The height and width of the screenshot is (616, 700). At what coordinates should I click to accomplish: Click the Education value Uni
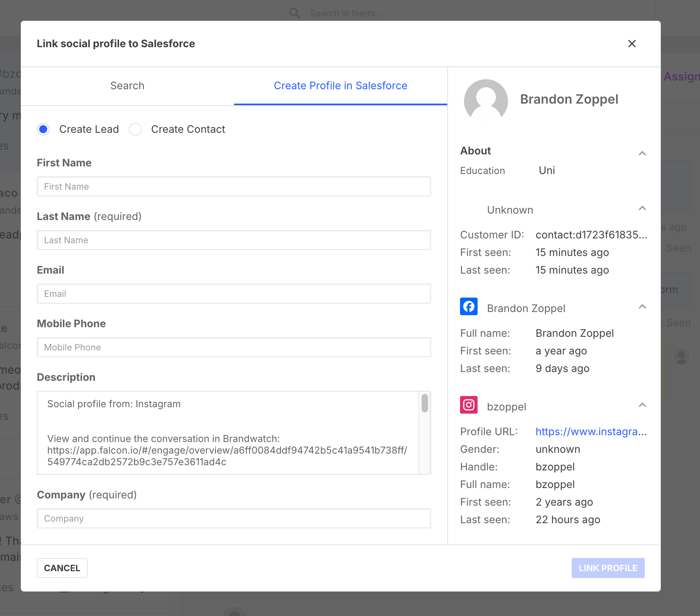point(547,170)
